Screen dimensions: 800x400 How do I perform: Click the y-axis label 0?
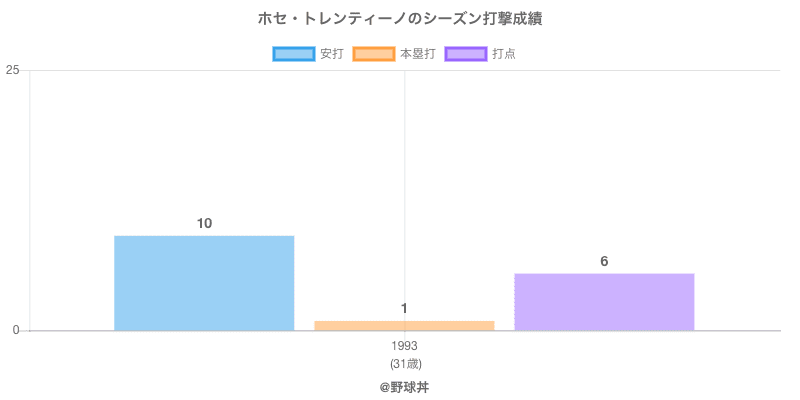pyautogui.click(x=17, y=330)
